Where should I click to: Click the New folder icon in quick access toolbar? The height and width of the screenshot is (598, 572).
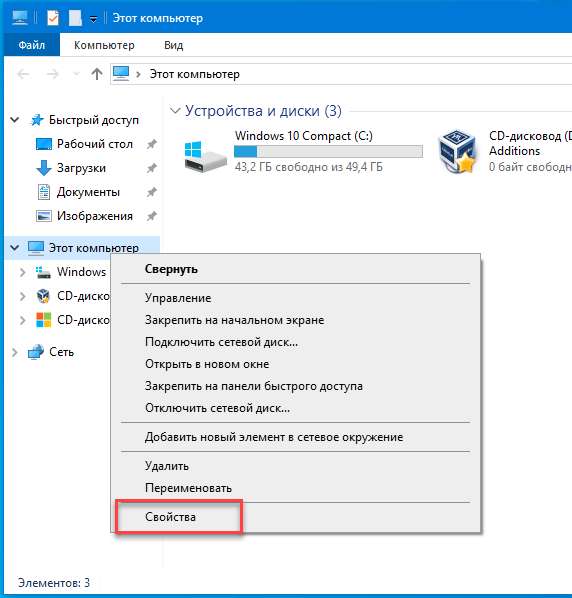click(75, 18)
